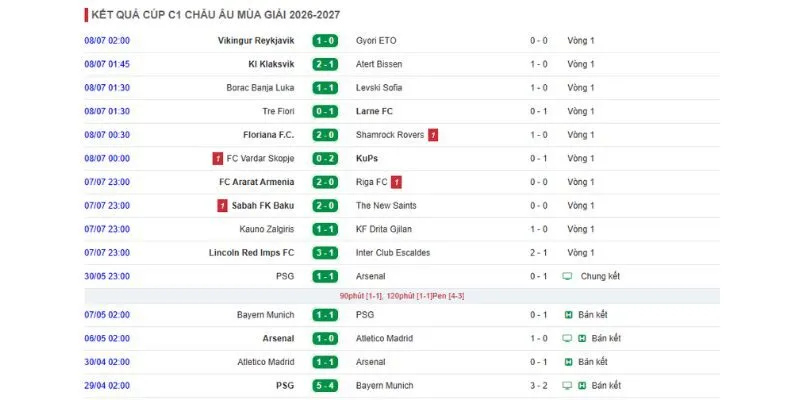Open the 3 - 1 score of Lincoln Red Imps
The height and width of the screenshot is (400, 800).
[325, 253]
